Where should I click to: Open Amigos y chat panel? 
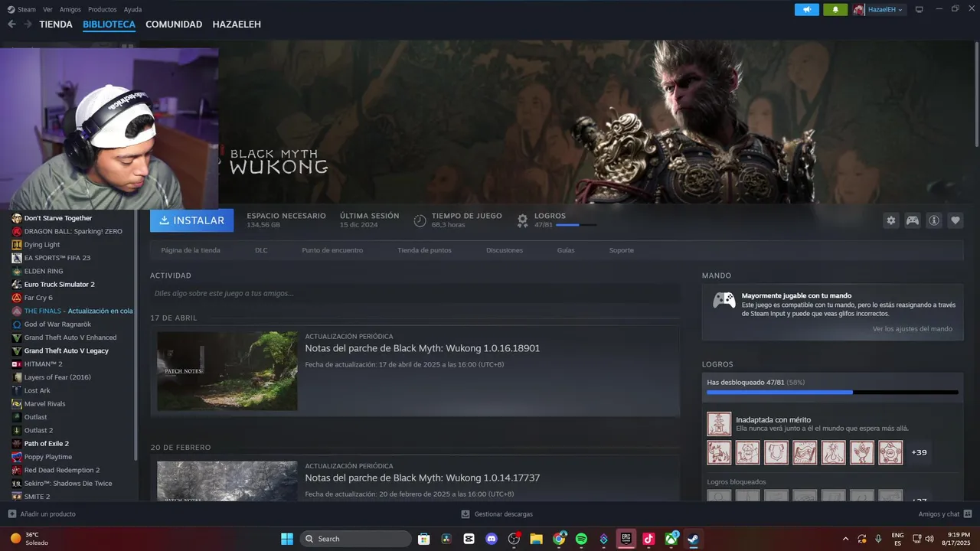coord(945,514)
